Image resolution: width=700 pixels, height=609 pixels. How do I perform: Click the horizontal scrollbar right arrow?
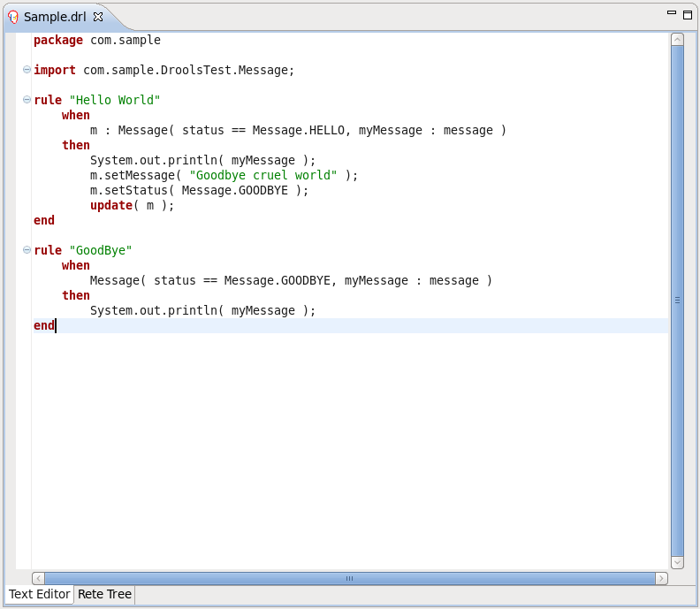[661, 579]
